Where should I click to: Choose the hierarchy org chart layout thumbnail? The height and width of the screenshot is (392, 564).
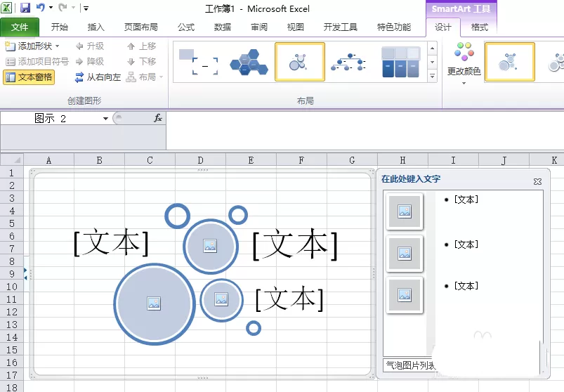click(348, 62)
